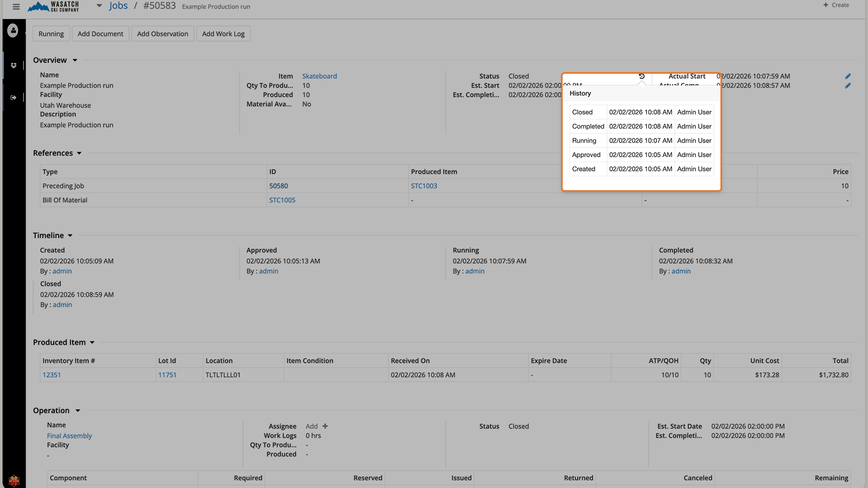Viewport: 868px width, 488px height.
Task: Edit Actual Completion with the pencil icon
Action: tap(848, 86)
